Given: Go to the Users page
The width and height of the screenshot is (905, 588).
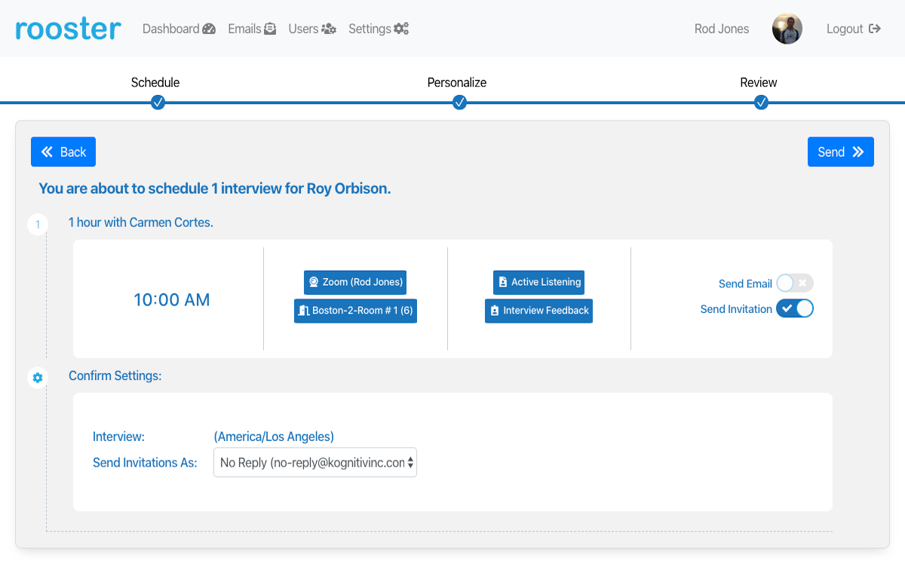Looking at the screenshot, I should [x=311, y=29].
